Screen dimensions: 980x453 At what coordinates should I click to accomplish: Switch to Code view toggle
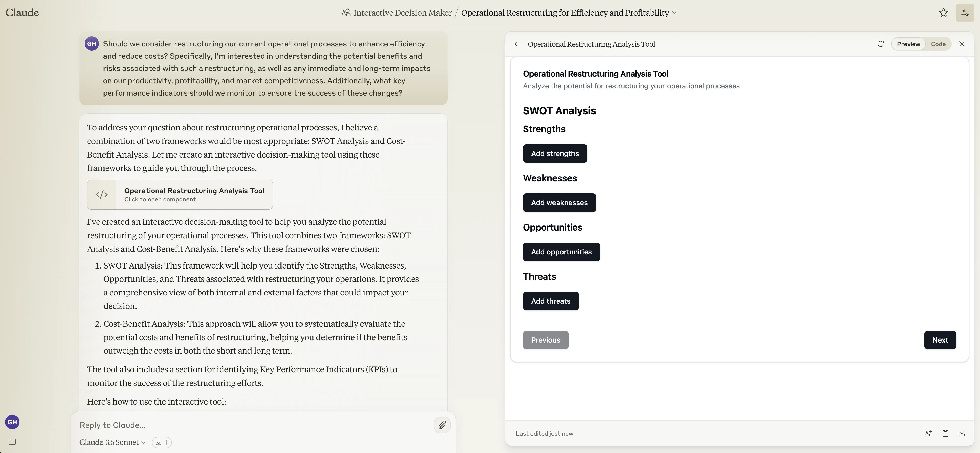point(938,44)
